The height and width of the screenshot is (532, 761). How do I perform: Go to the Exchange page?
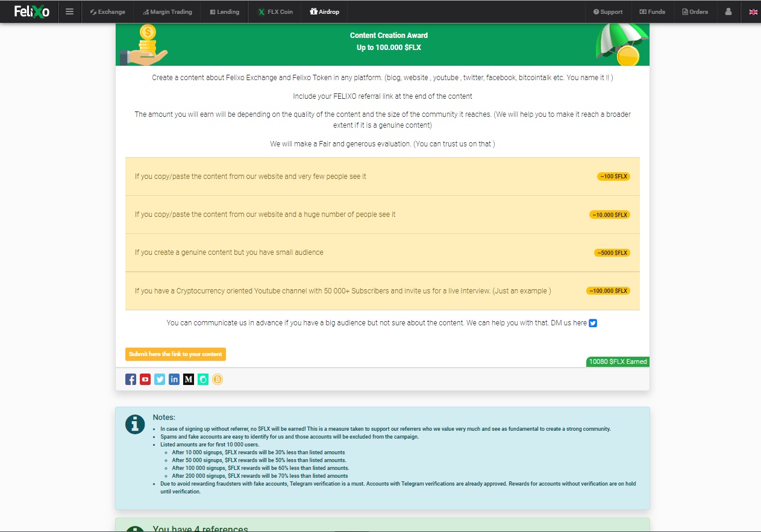pos(107,11)
